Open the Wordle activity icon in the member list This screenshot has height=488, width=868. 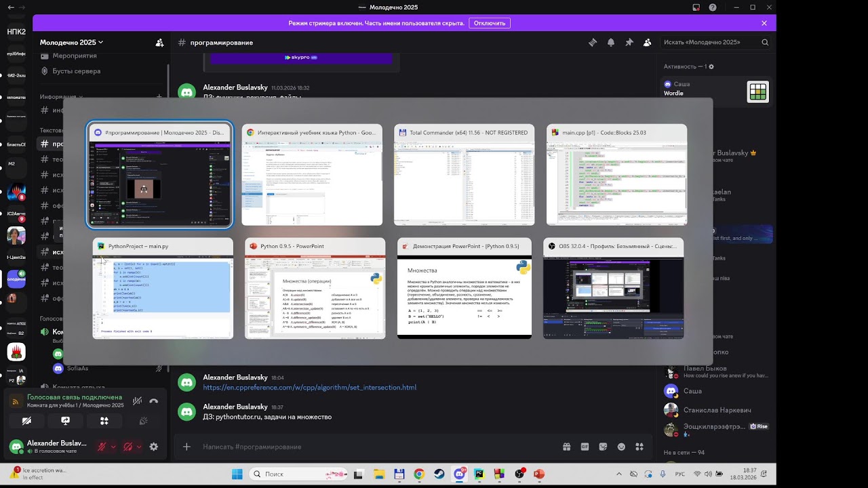click(x=757, y=91)
